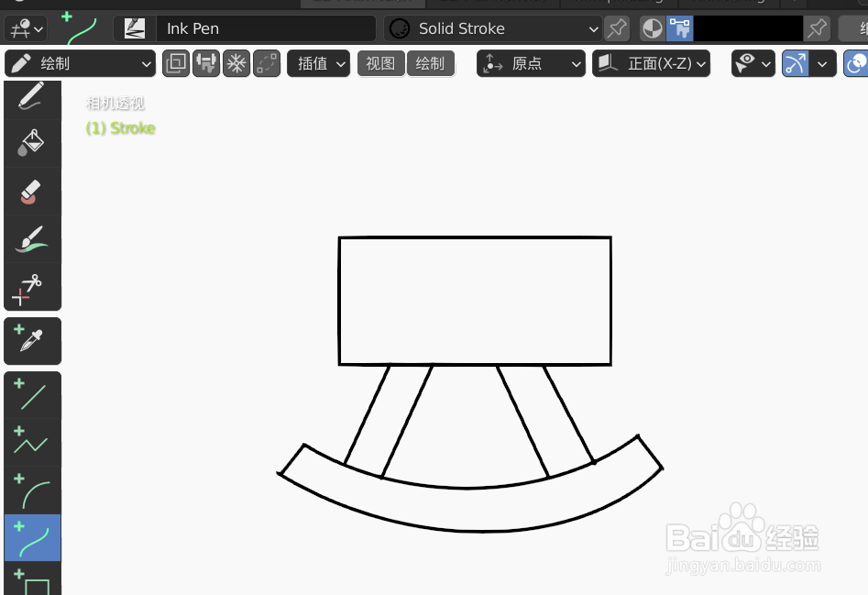Create a new brush with the plus button

point(64,14)
